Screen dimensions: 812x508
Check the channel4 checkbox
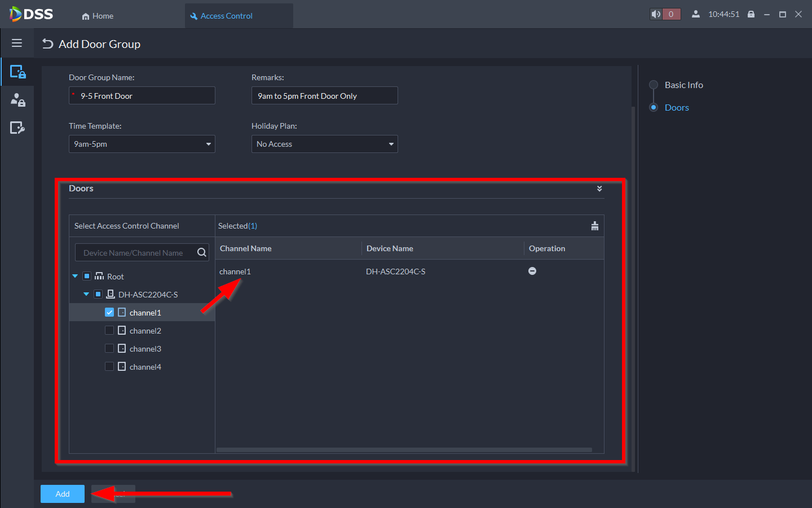109,366
